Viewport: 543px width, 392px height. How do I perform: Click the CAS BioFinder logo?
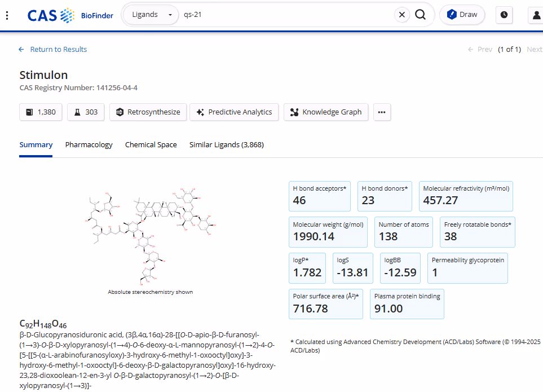[70, 15]
